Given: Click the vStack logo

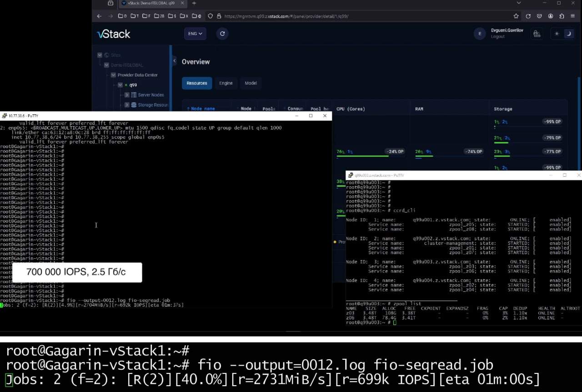Looking at the screenshot, I should pyautogui.click(x=114, y=34).
